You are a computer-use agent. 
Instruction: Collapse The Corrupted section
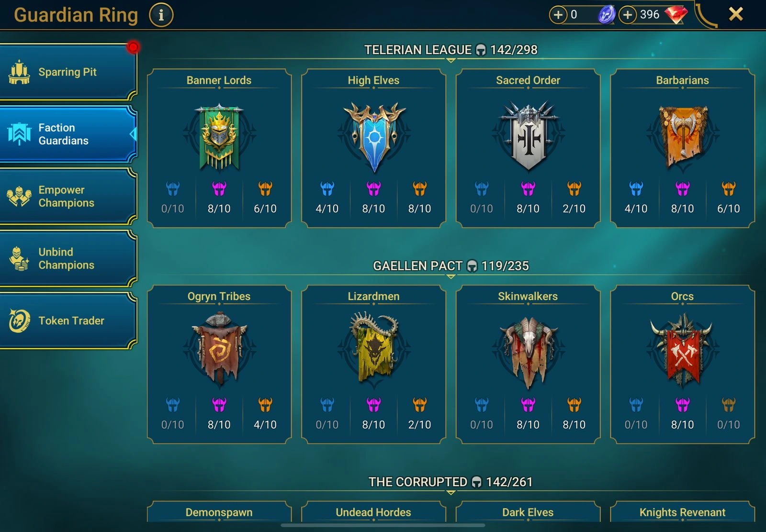click(x=451, y=493)
